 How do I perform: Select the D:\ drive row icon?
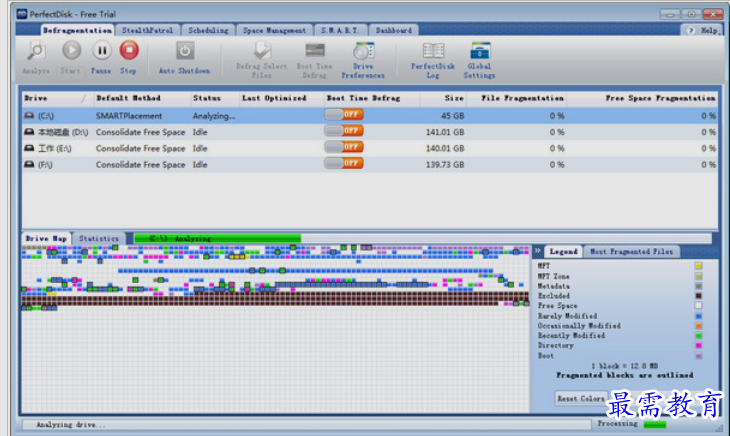click(x=29, y=132)
